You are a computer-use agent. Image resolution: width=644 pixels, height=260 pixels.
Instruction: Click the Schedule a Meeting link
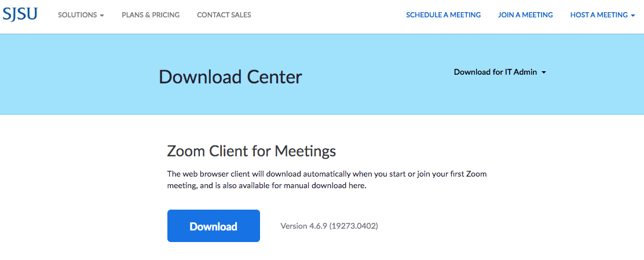pos(443,15)
